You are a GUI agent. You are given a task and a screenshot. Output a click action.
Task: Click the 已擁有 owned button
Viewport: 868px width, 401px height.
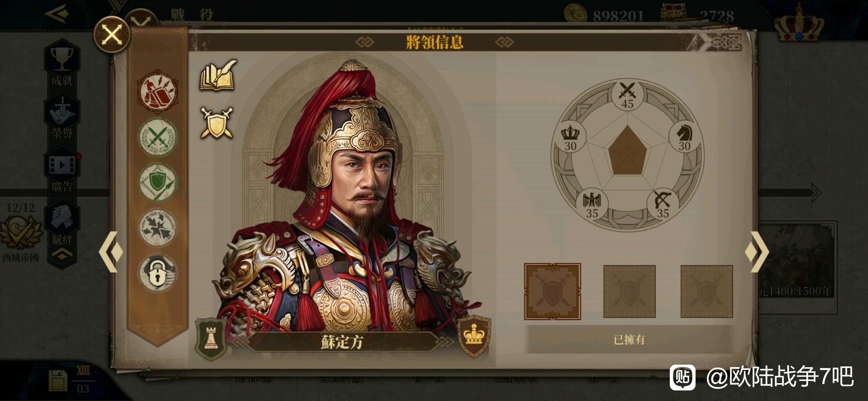pos(629,339)
